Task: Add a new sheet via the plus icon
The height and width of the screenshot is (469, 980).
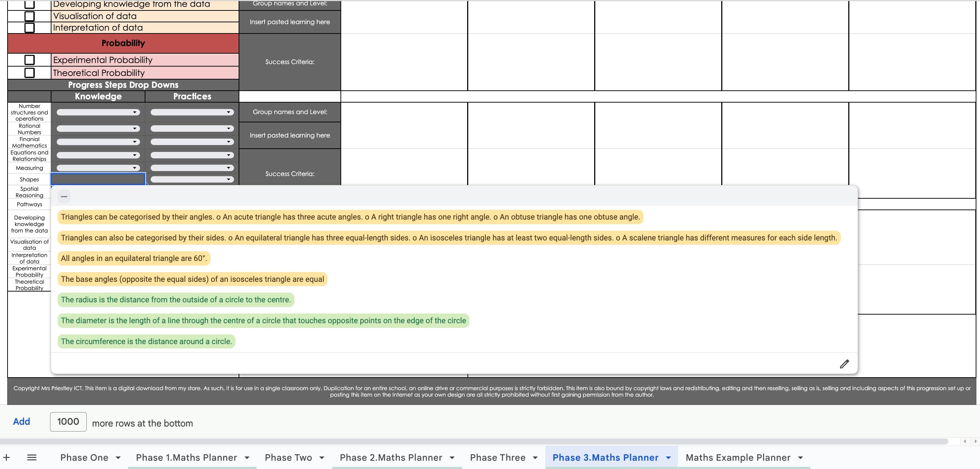Action: [x=6, y=457]
